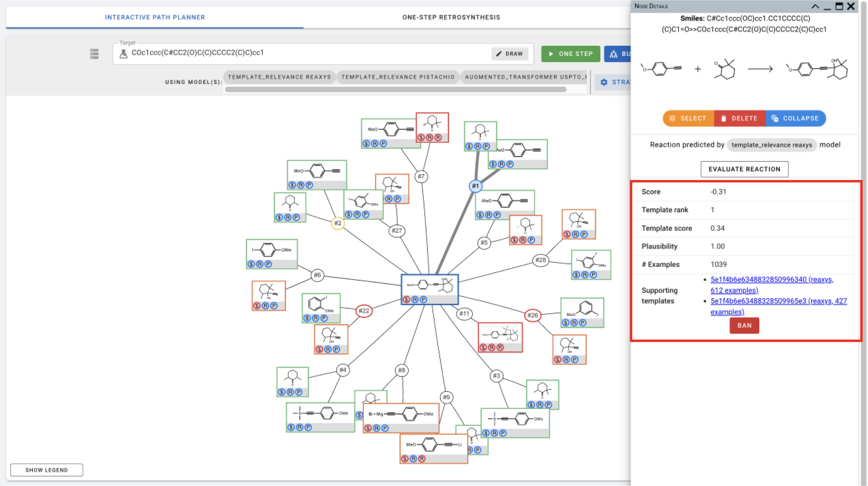Click the orange Select button

[x=688, y=118]
